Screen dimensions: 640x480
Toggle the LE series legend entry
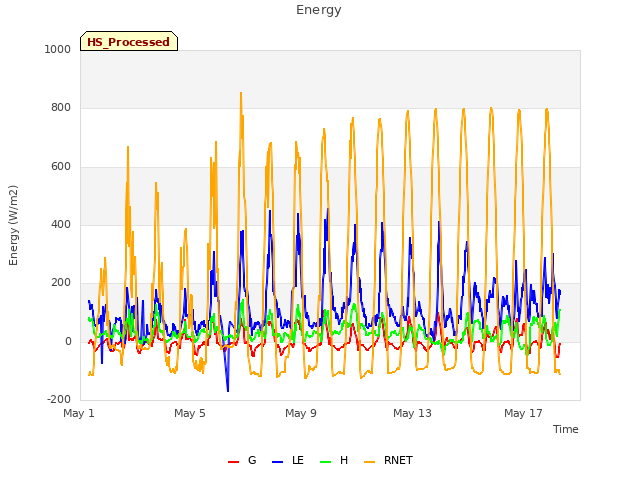pyautogui.click(x=288, y=460)
